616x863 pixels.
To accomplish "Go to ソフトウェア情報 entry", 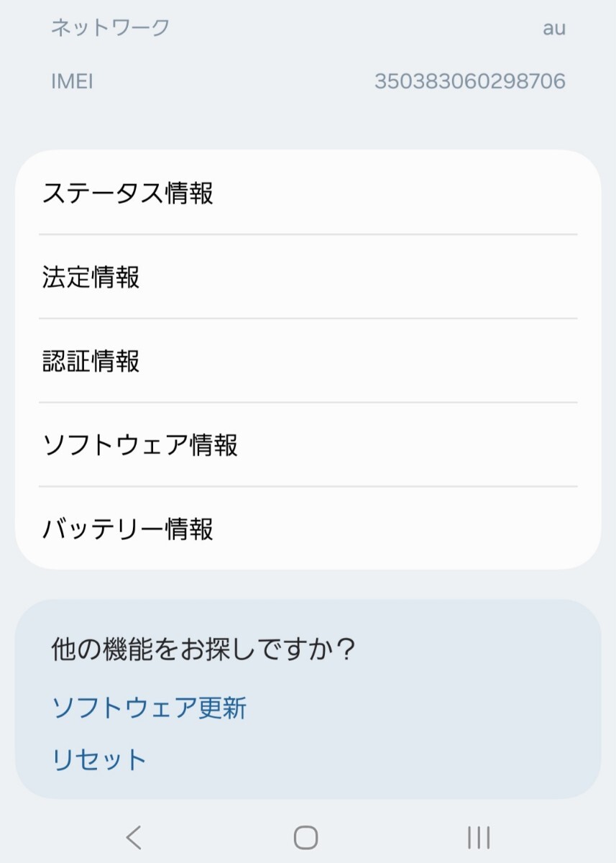I will 308,445.
